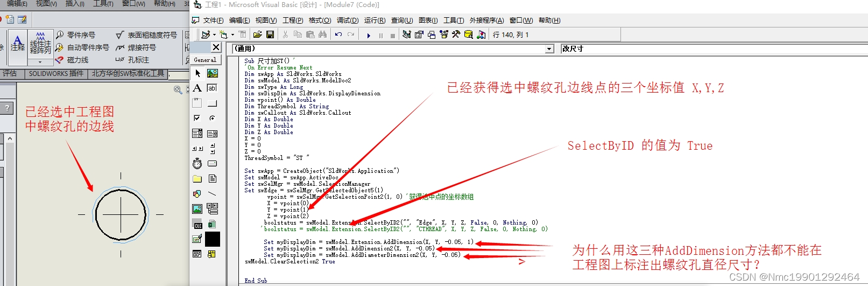Select the DirListBox folder control in toolbox
This screenshot has height=286, width=868.
197,178
